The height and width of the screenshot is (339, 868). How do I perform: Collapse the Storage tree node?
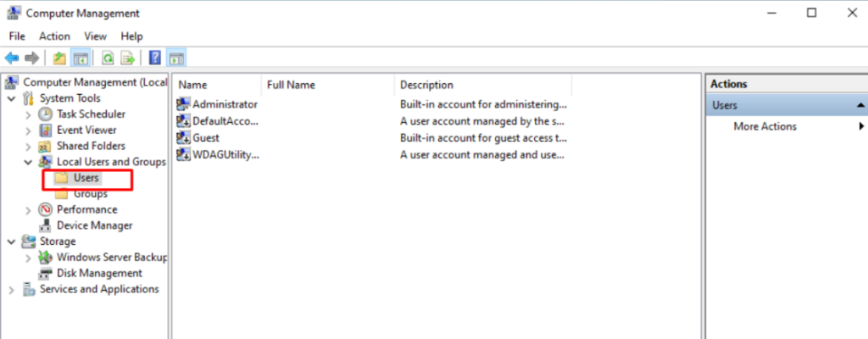(12, 242)
